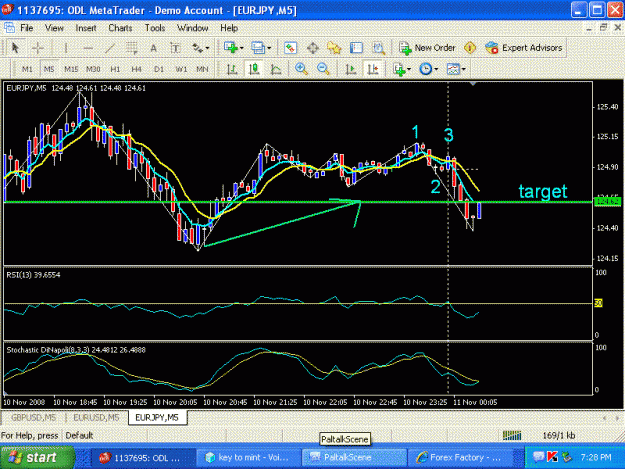Open the Insert menu
This screenshot has height=469, width=625.
[86, 28]
